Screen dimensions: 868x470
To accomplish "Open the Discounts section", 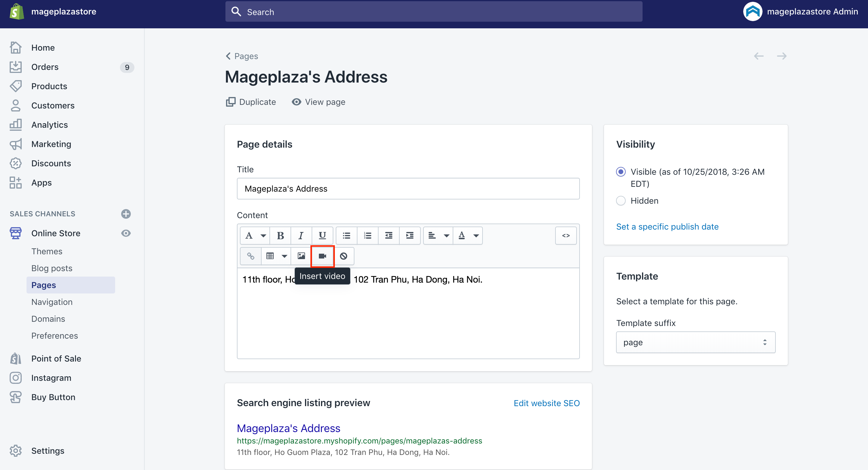I will [x=51, y=163].
